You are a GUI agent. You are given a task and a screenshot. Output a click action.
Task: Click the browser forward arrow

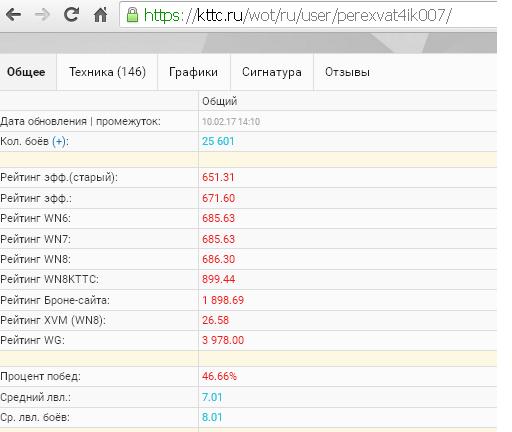tap(42, 15)
